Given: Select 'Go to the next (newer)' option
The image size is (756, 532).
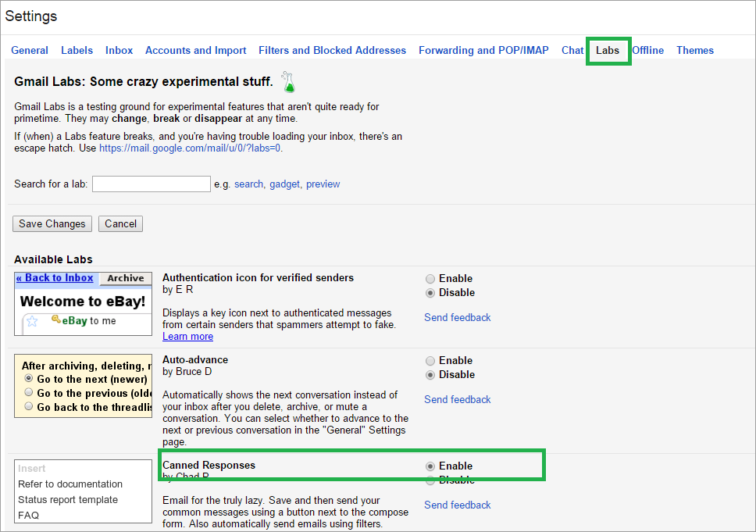Looking at the screenshot, I should [x=28, y=380].
